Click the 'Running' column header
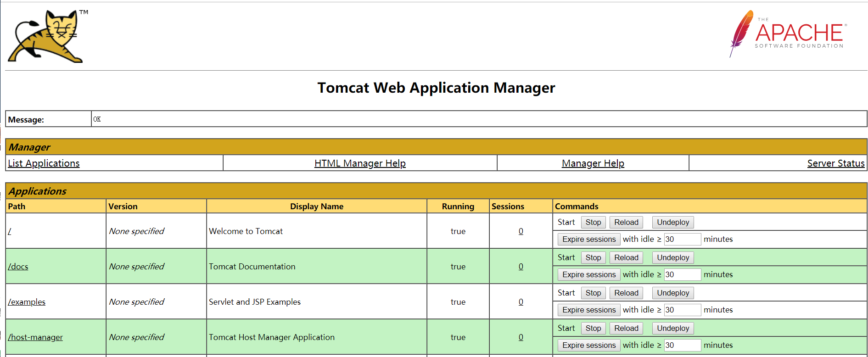The height and width of the screenshot is (357, 868). pos(458,206)
